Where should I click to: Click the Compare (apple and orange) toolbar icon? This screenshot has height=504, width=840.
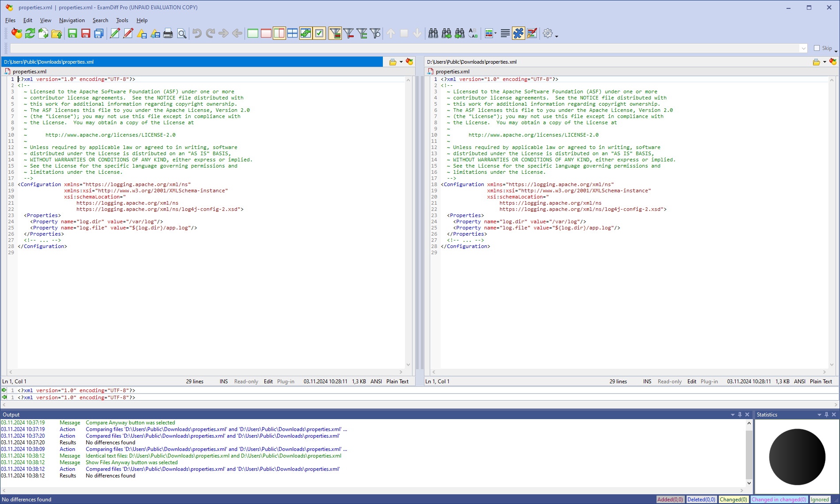pos(17,33)
